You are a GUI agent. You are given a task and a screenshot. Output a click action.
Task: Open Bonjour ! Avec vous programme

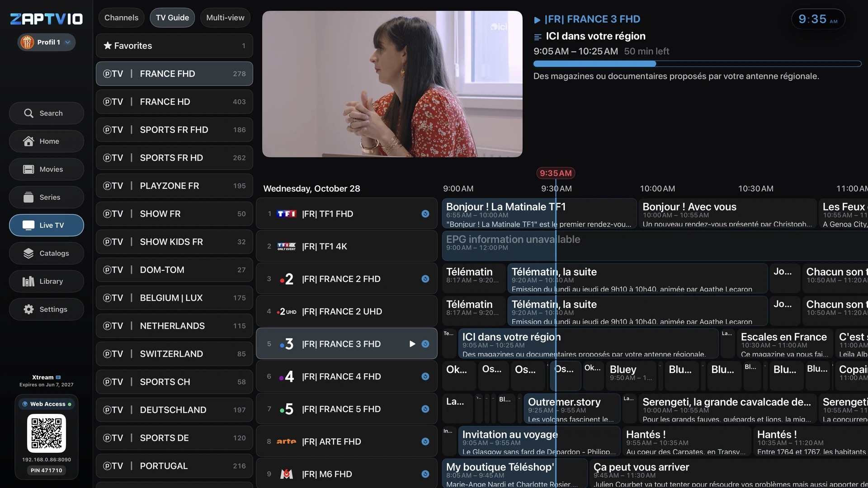pos(727,214)
